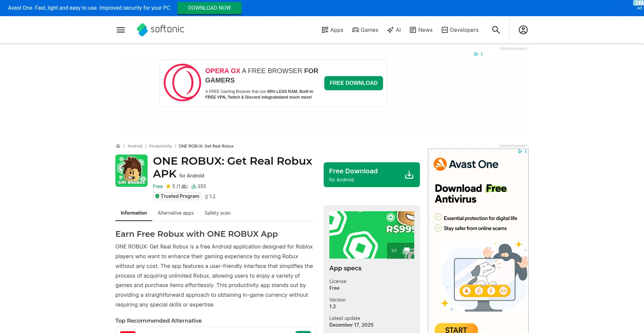This screenshot has width=644, height=333.
Task: Select the Information tab
Action: tap(134, 213)
